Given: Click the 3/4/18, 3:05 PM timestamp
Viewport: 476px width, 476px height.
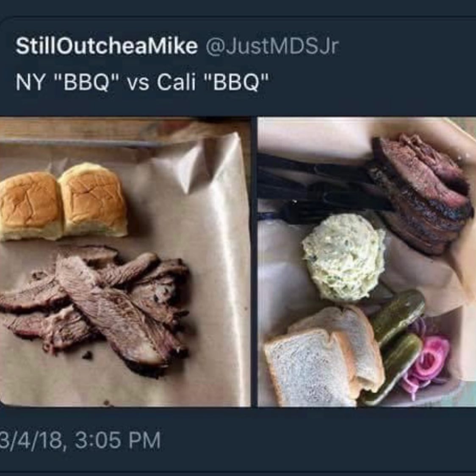Looking at the screenshot, I should click(x=80, y=440).
